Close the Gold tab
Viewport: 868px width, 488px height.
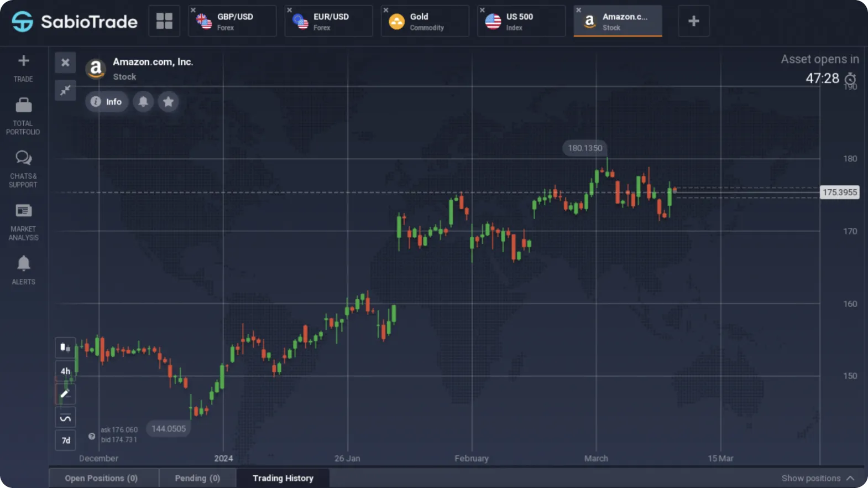tap(386, 10)
